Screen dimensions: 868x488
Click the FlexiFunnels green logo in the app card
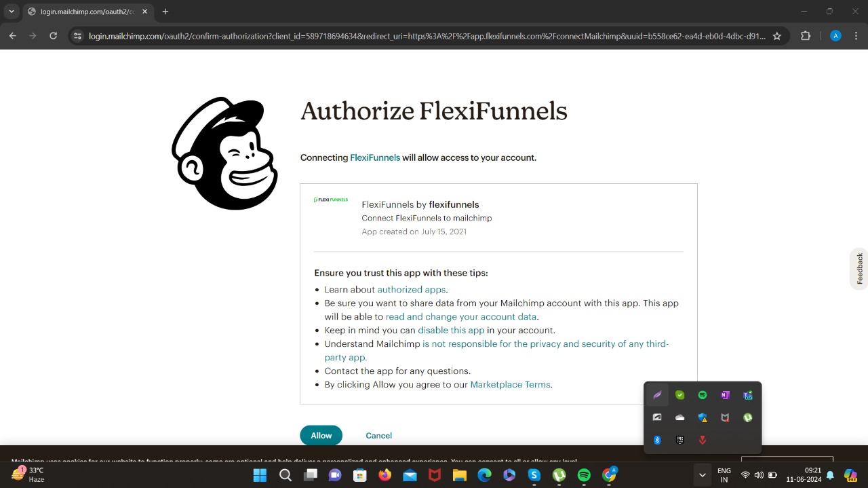[x=331, y=200]
